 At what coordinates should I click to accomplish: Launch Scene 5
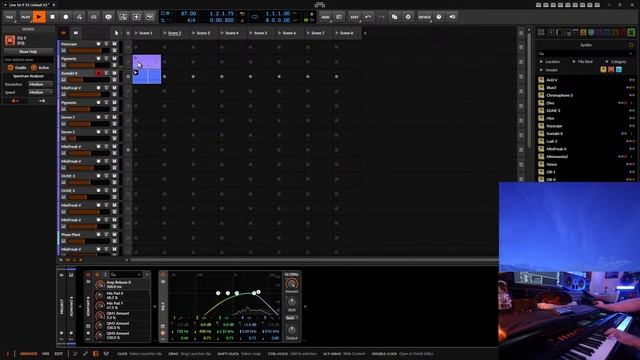pyautogui.click(x=251, y=33)
